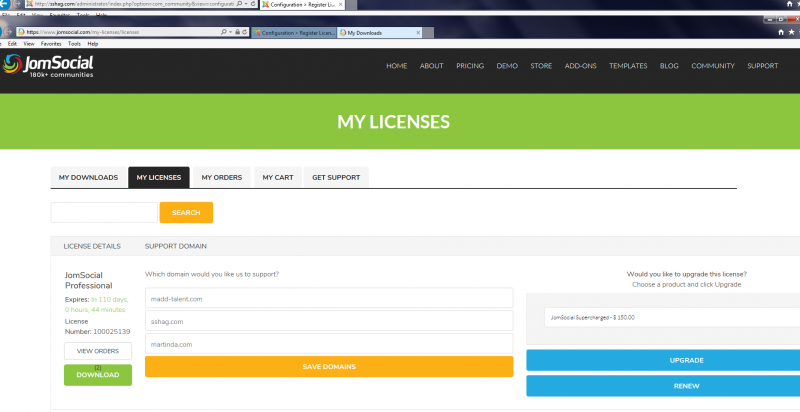Click VIEW ORDERS button
The image size is (800, 412).
pyautogui.click(x=98, y=351)
